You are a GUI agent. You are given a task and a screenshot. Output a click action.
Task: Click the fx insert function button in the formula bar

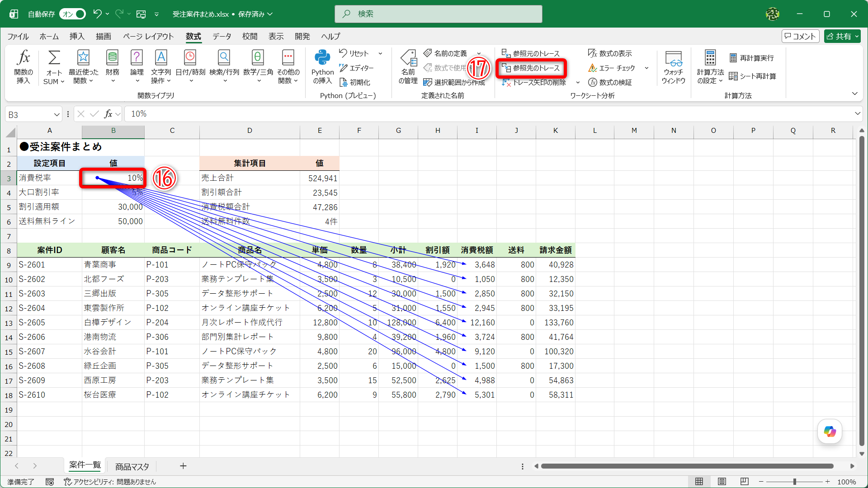click(x=108, y=114)
